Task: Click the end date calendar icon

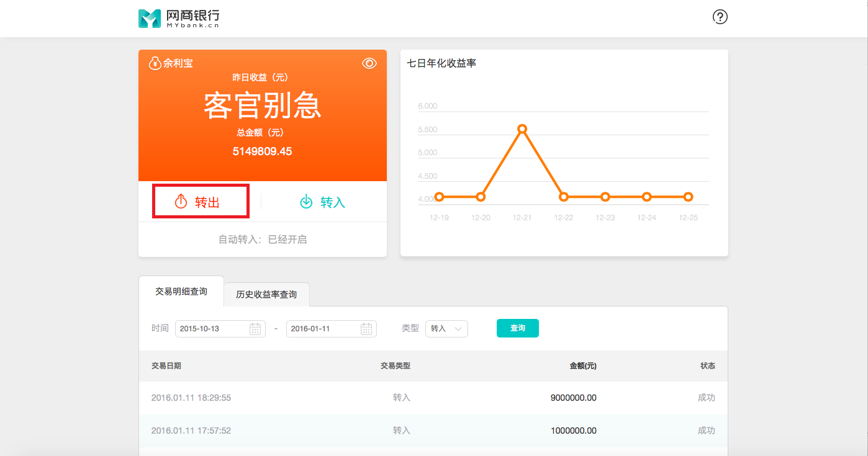Action: pyautogui.click(x=366, y=329)
